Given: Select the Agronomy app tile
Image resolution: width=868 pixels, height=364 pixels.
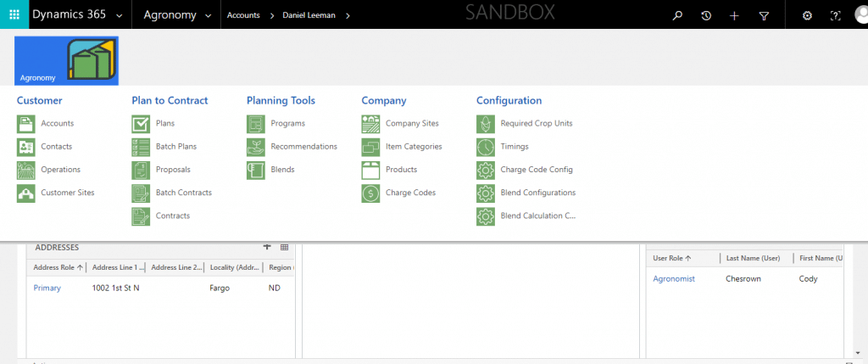Looking at the screenshot, I should (x=66, y=61).
